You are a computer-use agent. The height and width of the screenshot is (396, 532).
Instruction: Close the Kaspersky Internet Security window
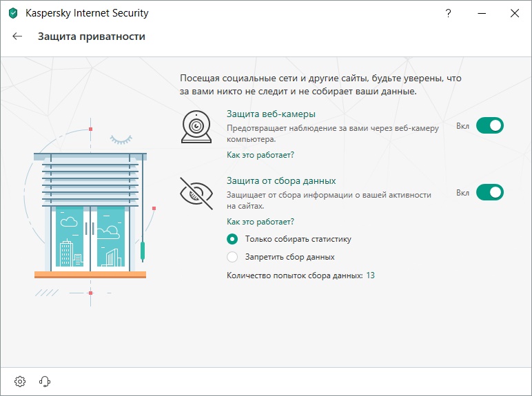515,13
